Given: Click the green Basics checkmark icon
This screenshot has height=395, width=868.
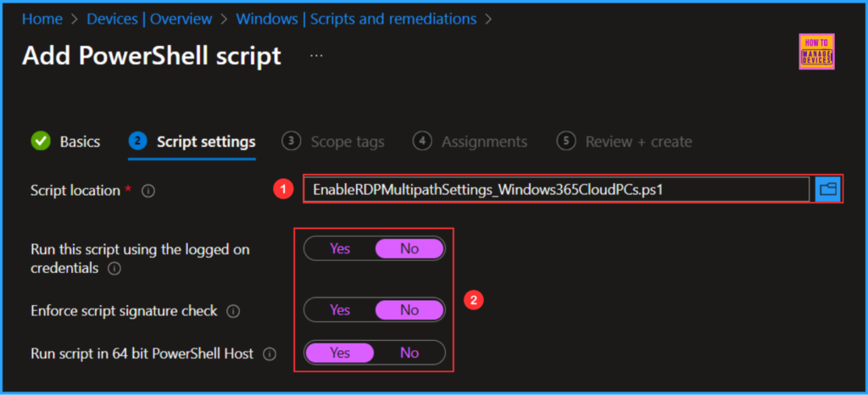Looking at the screenshot, I should coord(40,142).
